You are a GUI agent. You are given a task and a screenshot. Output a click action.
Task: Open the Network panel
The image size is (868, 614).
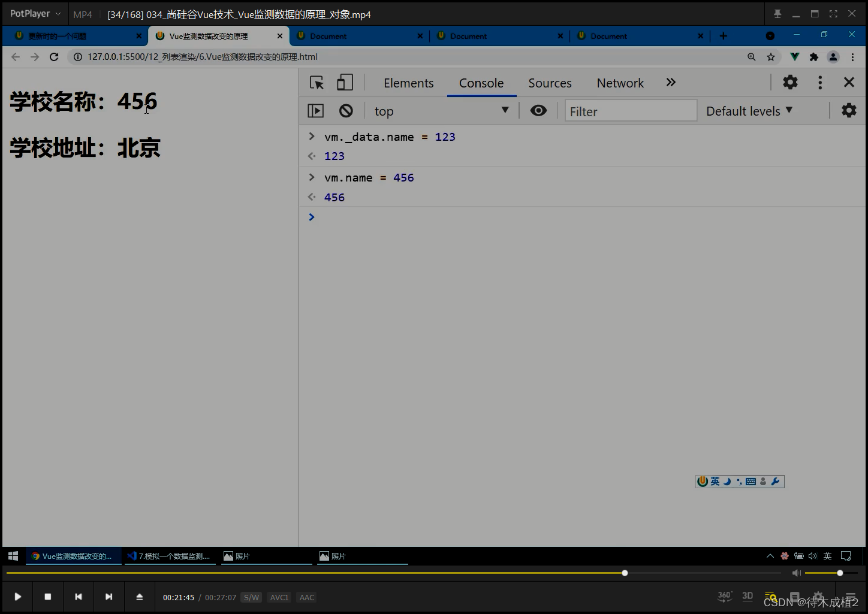[620, 83]
